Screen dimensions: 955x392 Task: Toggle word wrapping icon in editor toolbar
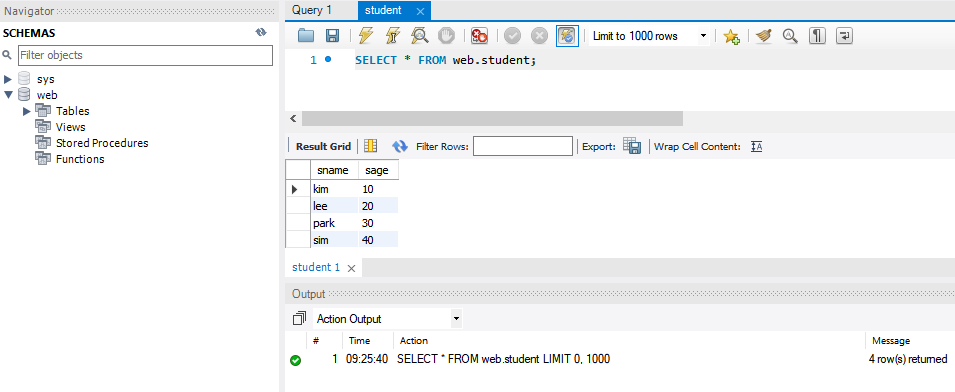pos(844,36)
